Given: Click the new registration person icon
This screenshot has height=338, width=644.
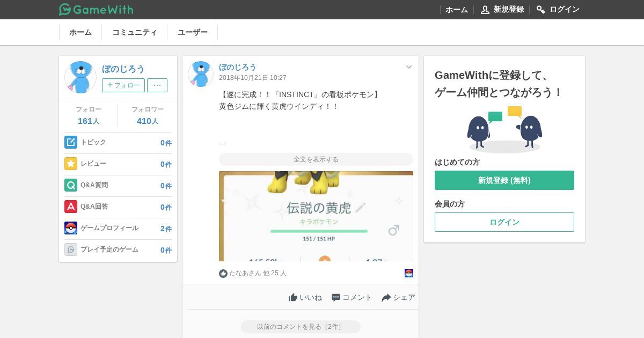Looking at the screenshot, I should coord(485,10).
